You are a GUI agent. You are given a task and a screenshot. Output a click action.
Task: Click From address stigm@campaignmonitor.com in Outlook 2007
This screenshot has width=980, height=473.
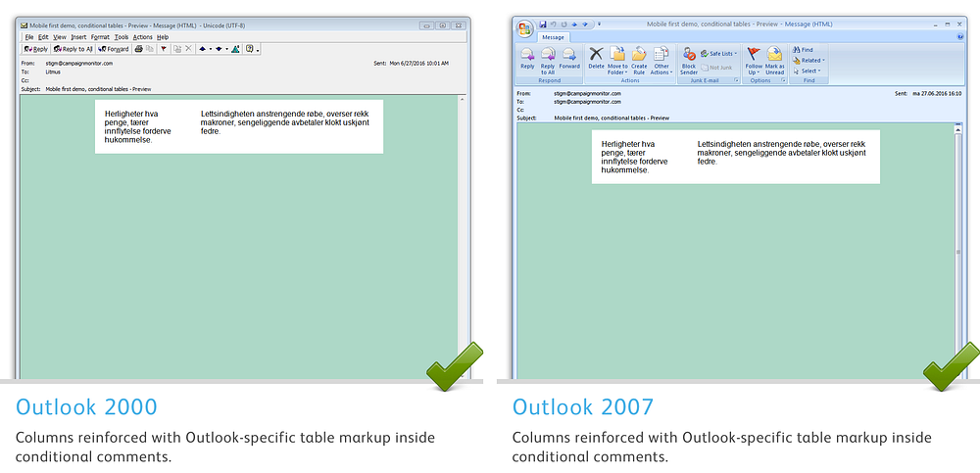587,93
